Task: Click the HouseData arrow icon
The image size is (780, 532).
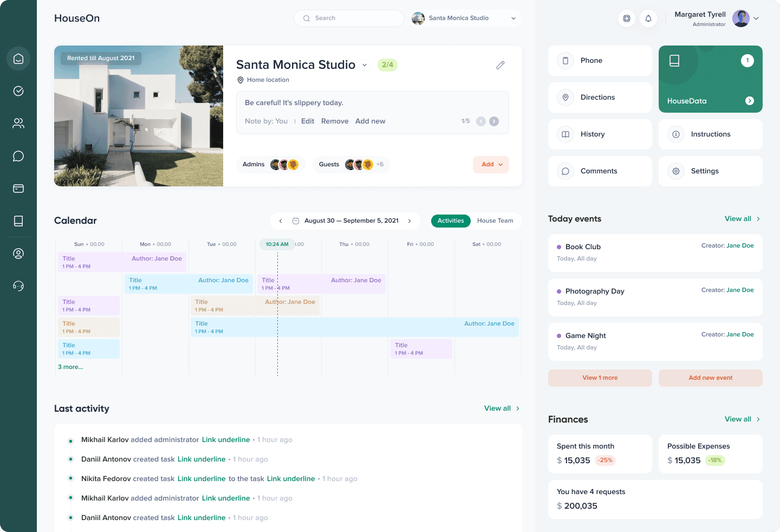Action: point(750,101)
